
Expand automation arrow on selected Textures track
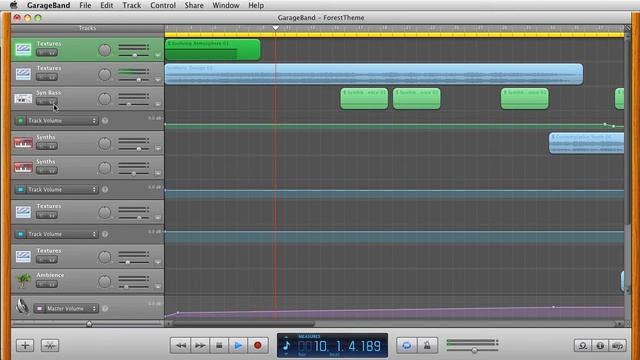(158, 55)
